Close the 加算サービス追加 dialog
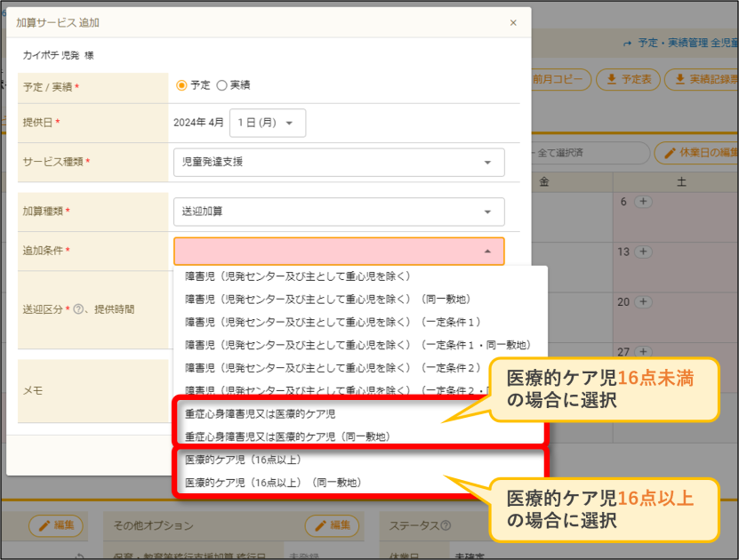 [513, 22]
